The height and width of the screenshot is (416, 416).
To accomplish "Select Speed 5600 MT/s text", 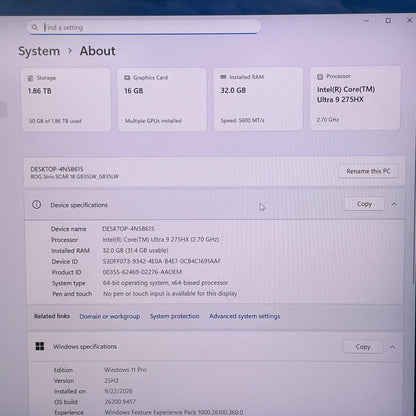I will tap(242, 120).
